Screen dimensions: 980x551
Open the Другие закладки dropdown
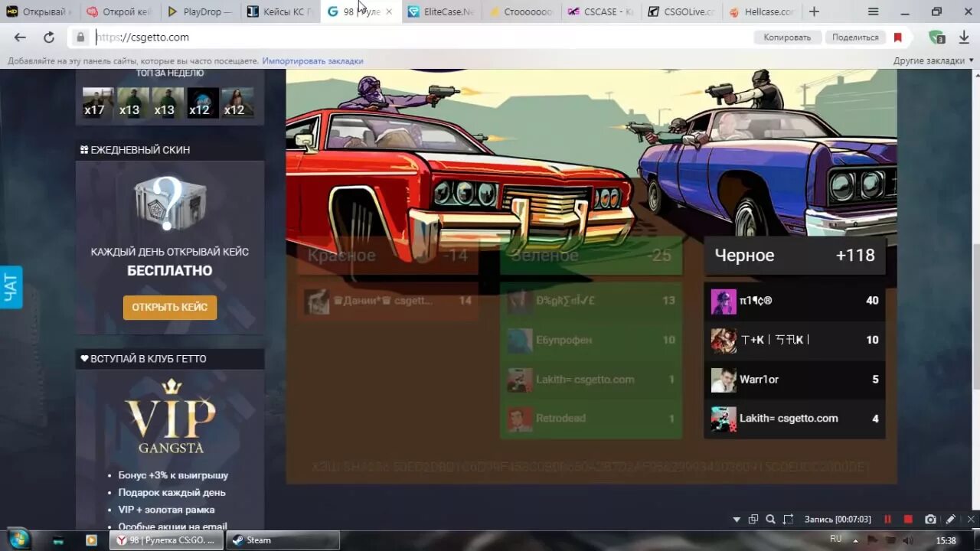tap(933, 60)
